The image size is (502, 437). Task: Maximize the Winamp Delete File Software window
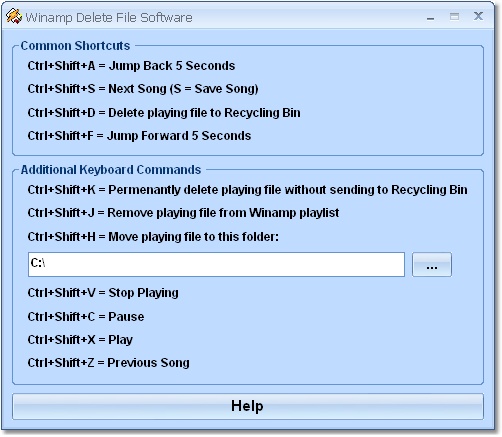[x=454, y=17]
